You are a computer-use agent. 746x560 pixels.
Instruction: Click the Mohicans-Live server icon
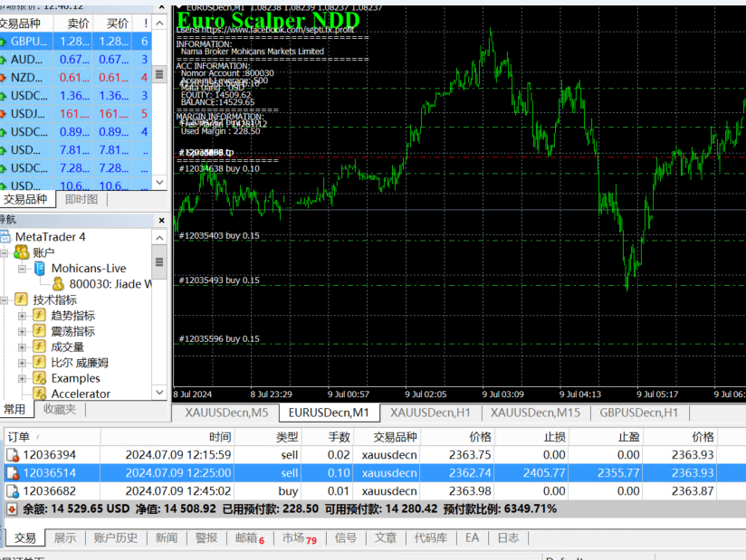40,269
